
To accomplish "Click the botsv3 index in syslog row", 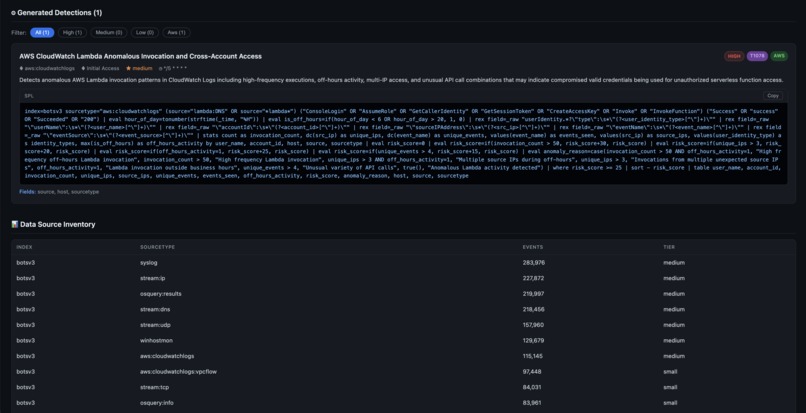I will (25, 263).
